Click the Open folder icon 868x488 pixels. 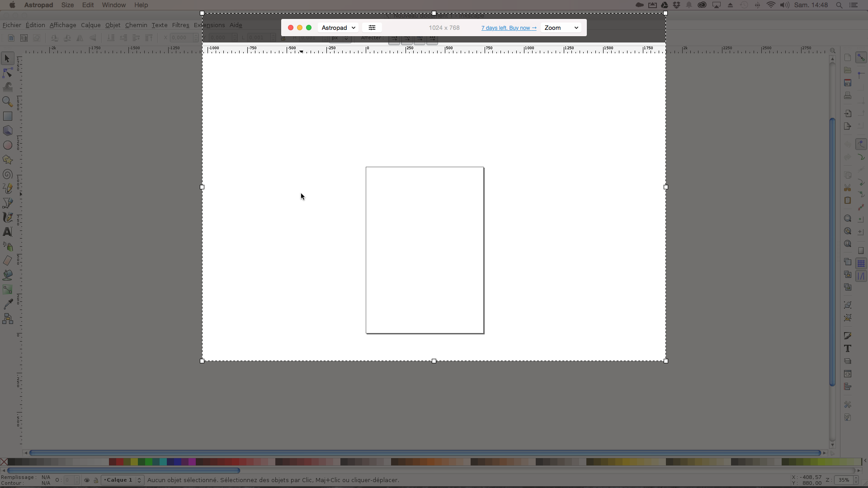pyautogui.click(x=848, y=70)
